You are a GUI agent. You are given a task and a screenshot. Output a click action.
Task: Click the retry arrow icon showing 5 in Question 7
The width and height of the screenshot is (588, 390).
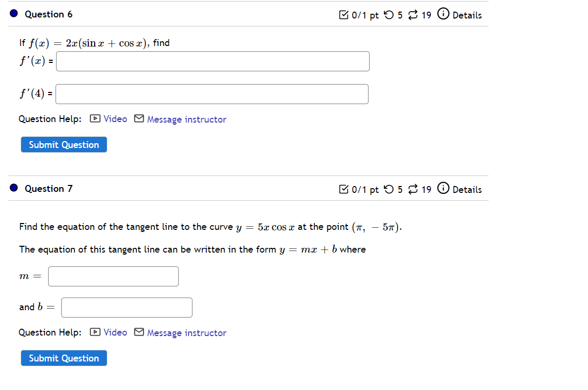pyautogui.click(x=388, y=189)
